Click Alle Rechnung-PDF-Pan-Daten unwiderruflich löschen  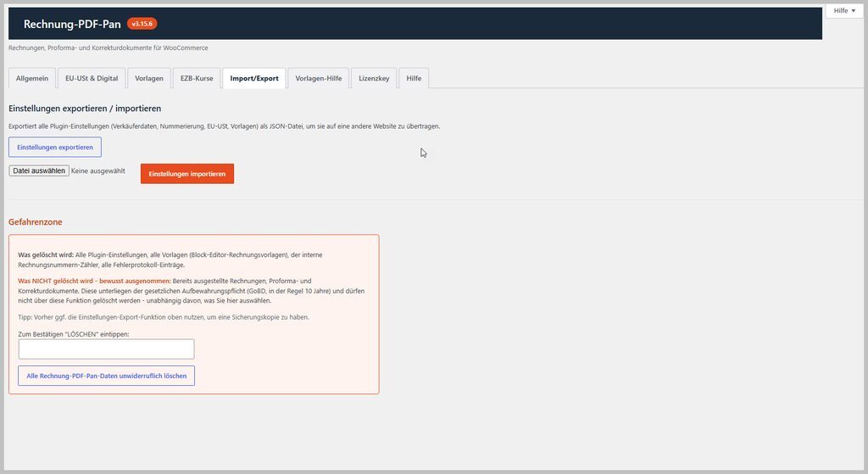pos(106,376)
